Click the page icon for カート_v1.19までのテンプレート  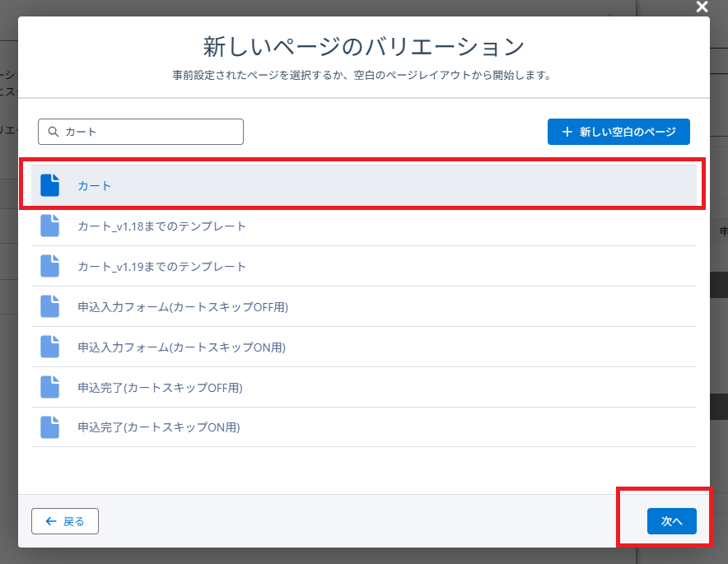50,266
